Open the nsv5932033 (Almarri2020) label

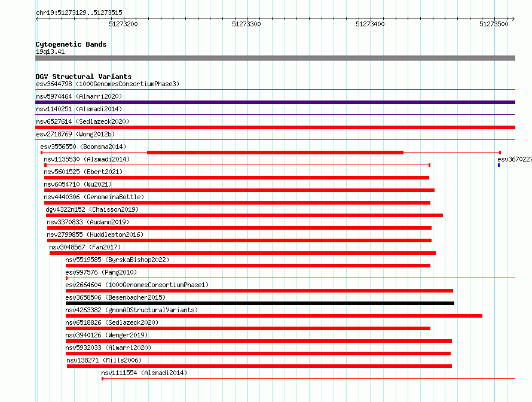(x=108, y=348)
